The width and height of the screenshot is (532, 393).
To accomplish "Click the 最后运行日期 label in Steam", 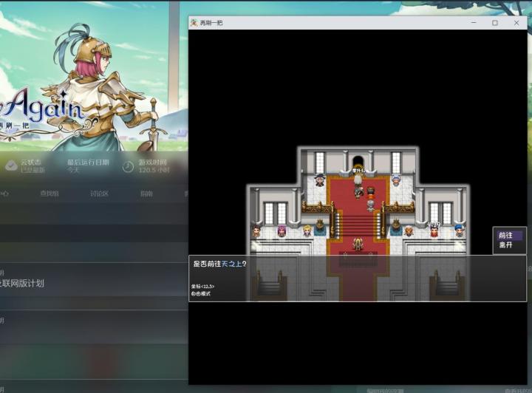I will [x=88, y=162].
